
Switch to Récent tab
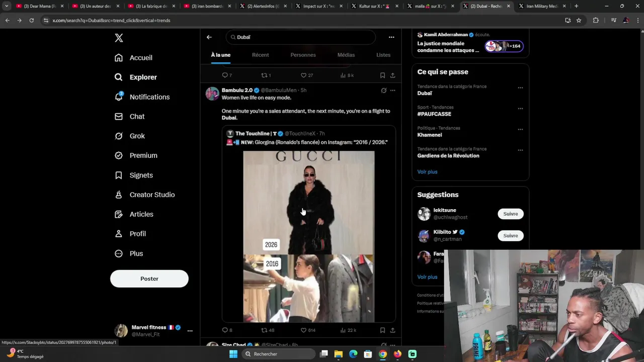(x=261, y=55)
